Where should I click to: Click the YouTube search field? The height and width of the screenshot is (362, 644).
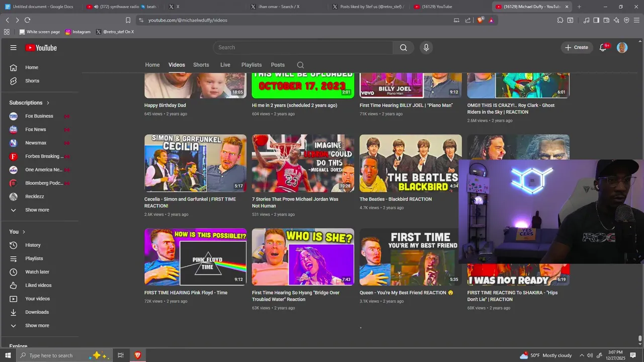point(303,47)
